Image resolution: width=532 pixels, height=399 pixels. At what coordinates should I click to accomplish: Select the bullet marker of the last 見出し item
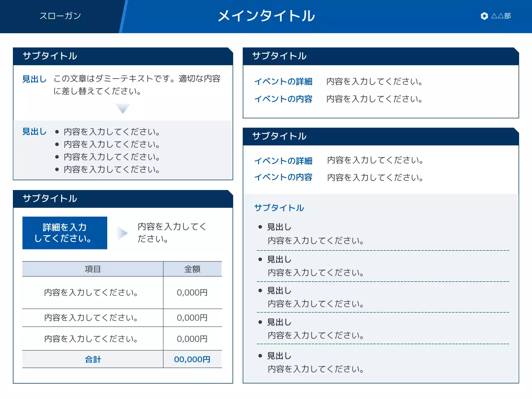[260, 355]
